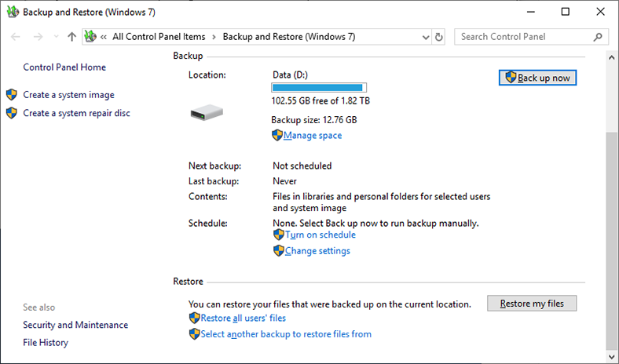Open Create a system repair disc
The image size is (619, 364).
coord(76,113)
